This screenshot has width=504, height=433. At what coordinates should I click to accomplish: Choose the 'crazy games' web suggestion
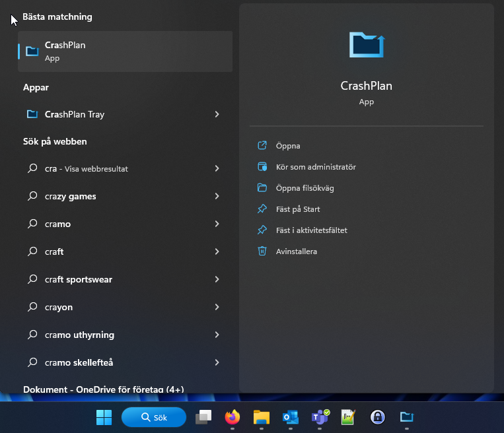pos(125,196)
